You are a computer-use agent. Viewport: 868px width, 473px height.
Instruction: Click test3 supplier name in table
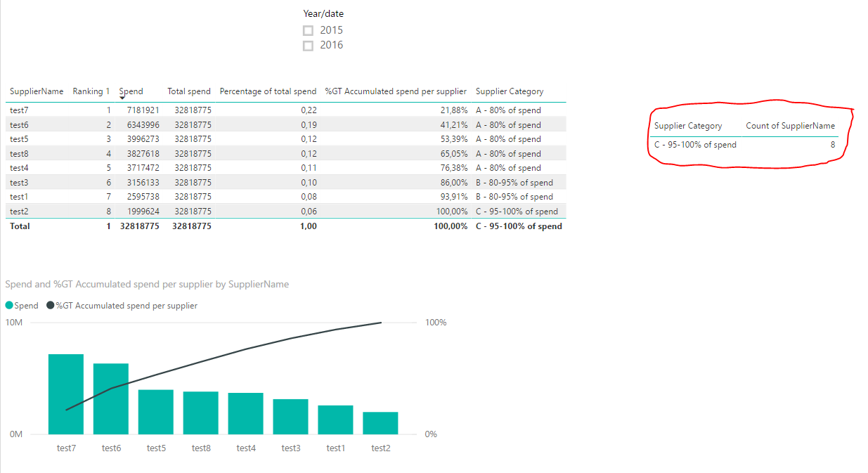pos(19,182)
